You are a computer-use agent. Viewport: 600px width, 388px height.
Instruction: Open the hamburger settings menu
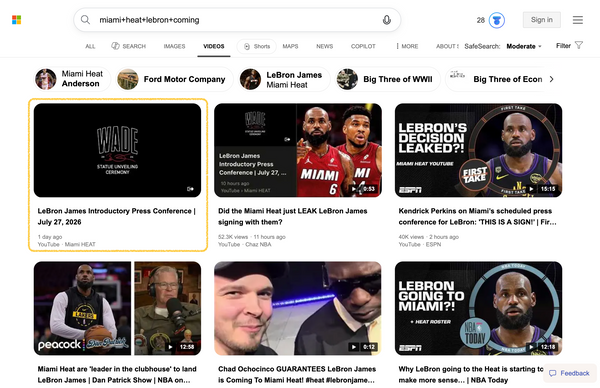tap(577, 20)
